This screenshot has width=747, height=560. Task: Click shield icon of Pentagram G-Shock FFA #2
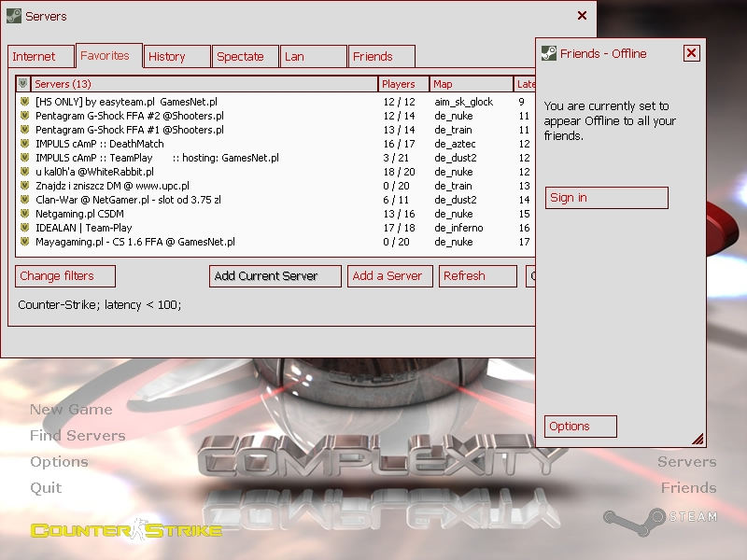25,116
